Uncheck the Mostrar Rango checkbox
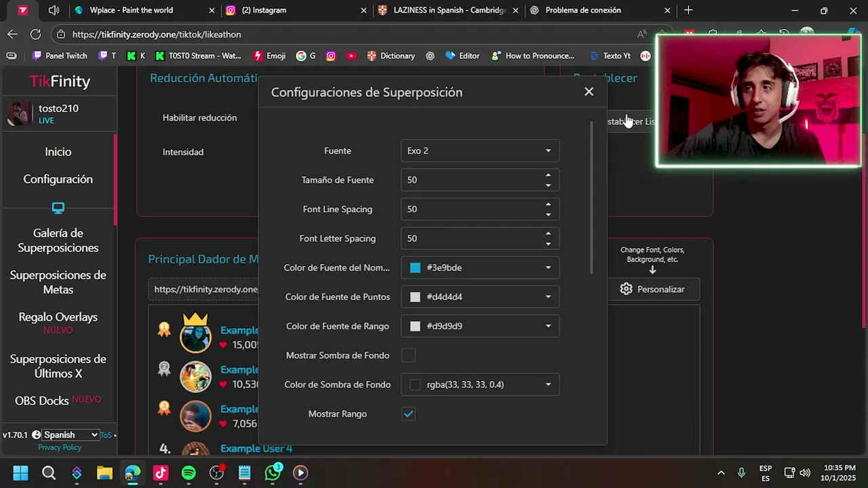This screenshot has width=868, height=488. tap(408, 413)
